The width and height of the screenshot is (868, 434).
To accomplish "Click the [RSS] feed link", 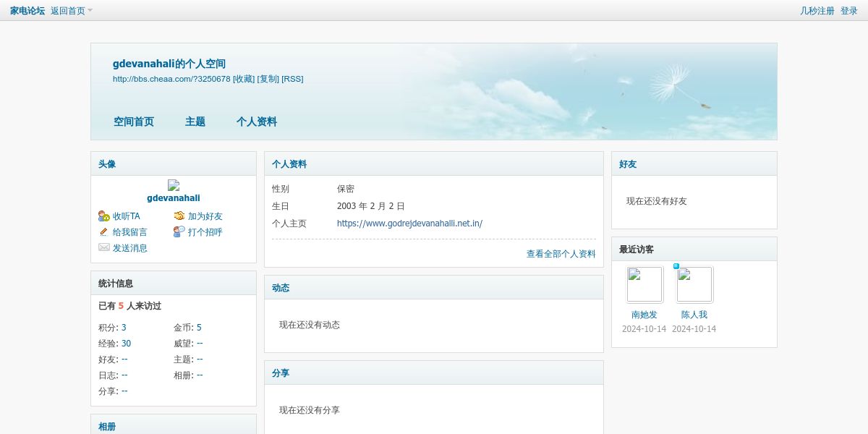I will [292, 79].
